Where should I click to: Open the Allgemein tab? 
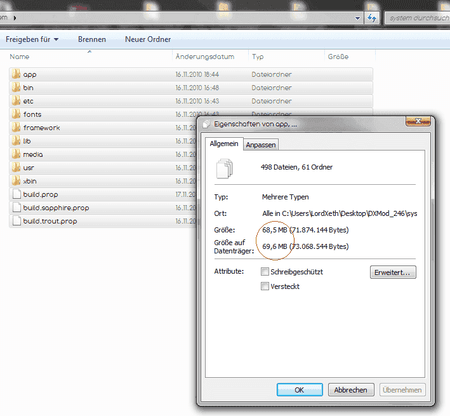[x=224, y=144]
